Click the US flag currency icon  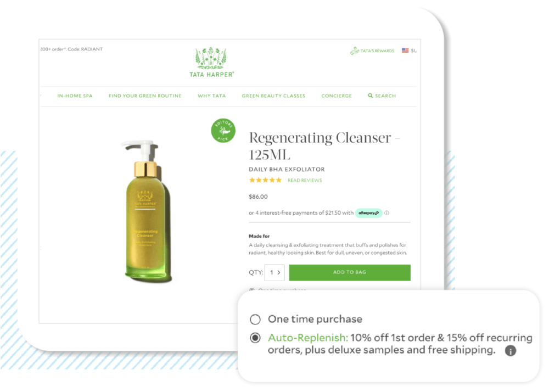[405, 51]
